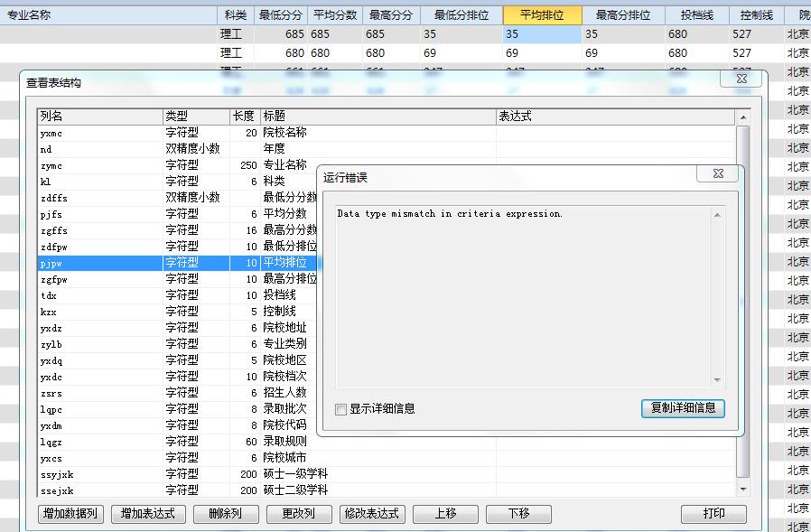
Task: Move the column down with 下移
Action: [518, 514]
